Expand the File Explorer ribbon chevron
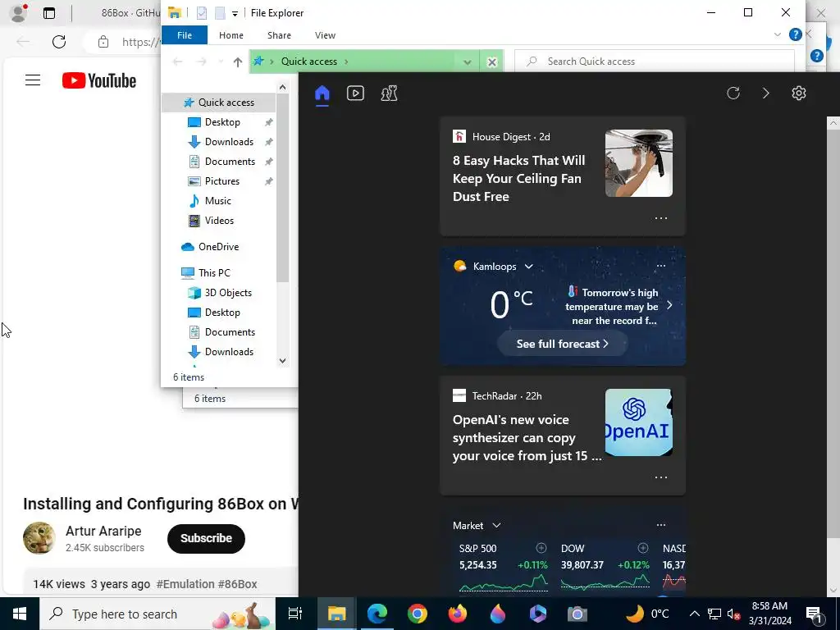Viewport: 840px width, 630px height. coord(778,34)
